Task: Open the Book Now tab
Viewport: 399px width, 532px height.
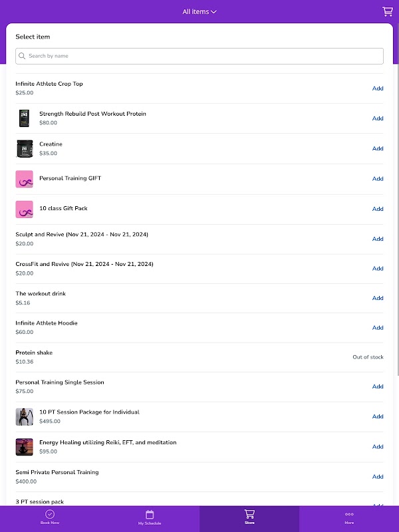Action: [50, 517]
